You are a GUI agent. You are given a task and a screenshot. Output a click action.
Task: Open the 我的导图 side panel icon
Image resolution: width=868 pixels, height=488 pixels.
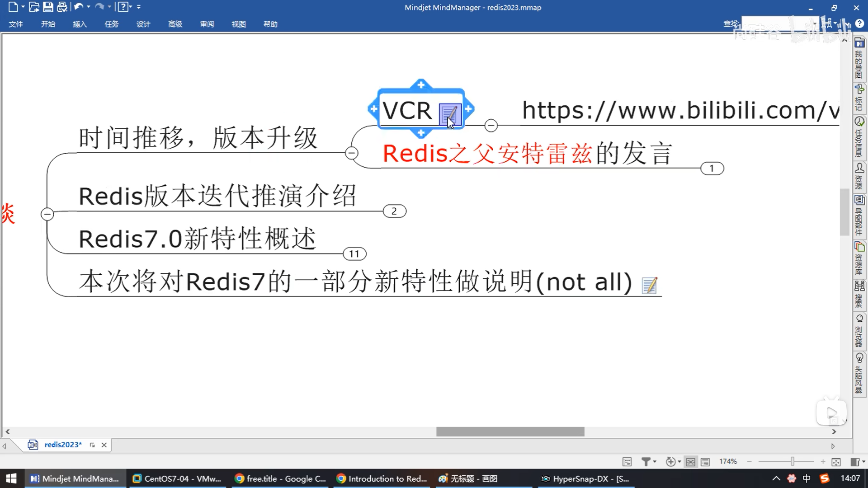pyautogui.click(x=859, y=58)
